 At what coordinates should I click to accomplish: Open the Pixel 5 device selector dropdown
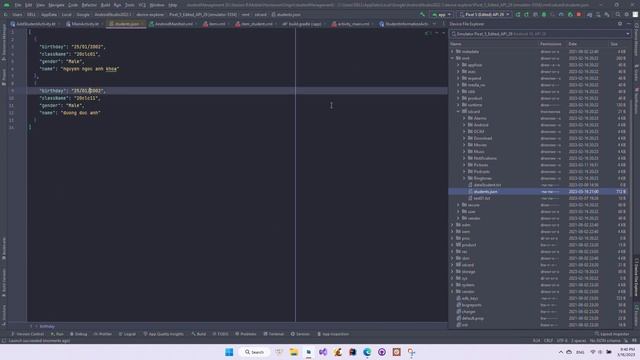(484, 15)
